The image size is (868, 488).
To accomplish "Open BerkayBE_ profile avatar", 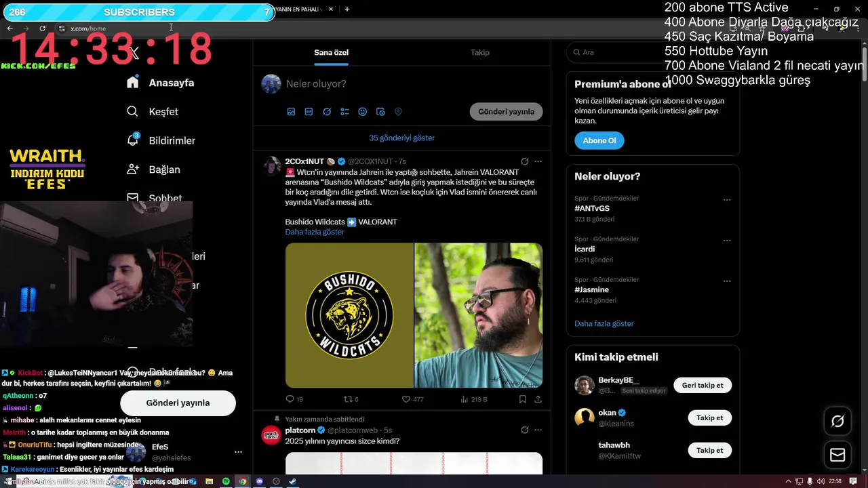I will 585,385.
